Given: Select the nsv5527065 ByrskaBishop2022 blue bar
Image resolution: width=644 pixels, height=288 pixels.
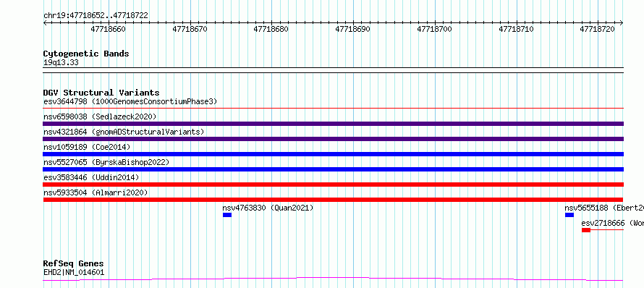Looking at the screenshot, I should point(333,169).
